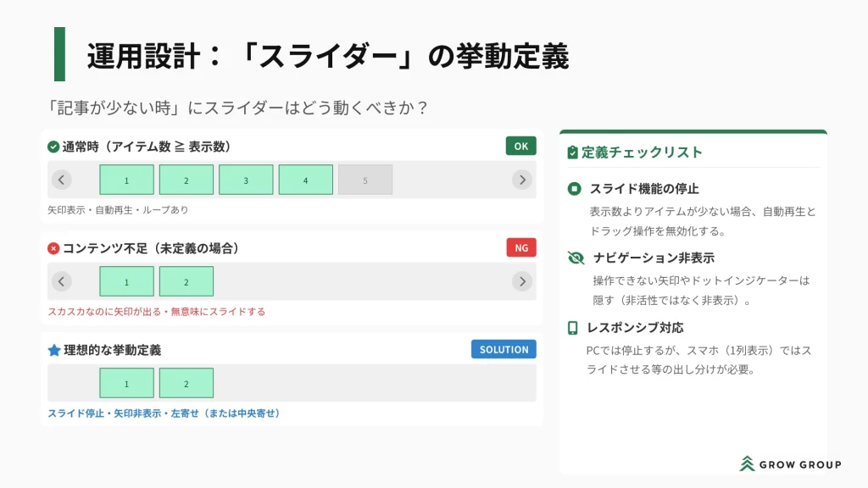
Task: Click the blue SOLUTION badge
Action: (504, 349)
